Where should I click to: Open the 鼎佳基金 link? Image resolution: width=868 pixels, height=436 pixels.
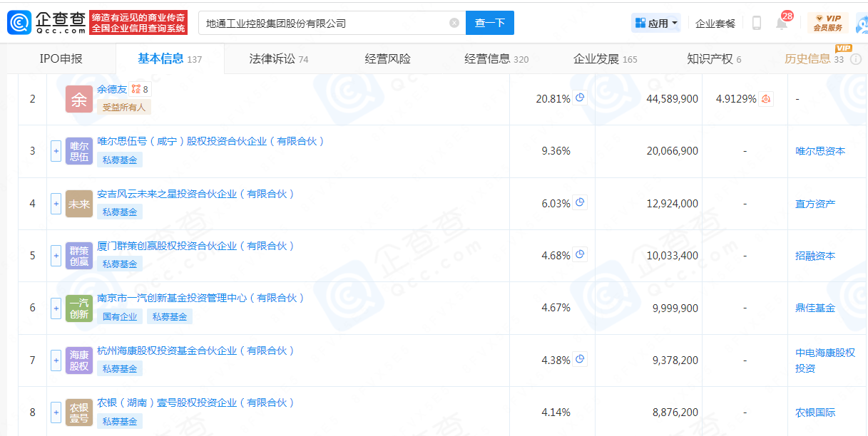coord(815,308)
